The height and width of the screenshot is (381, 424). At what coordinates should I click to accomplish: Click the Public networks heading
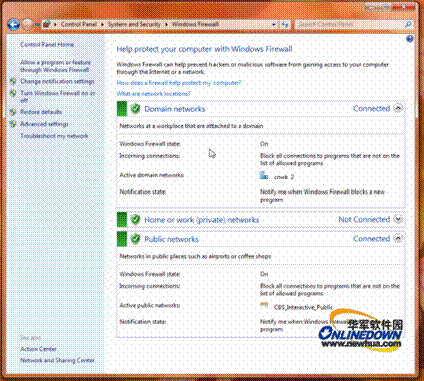(171, 239)
